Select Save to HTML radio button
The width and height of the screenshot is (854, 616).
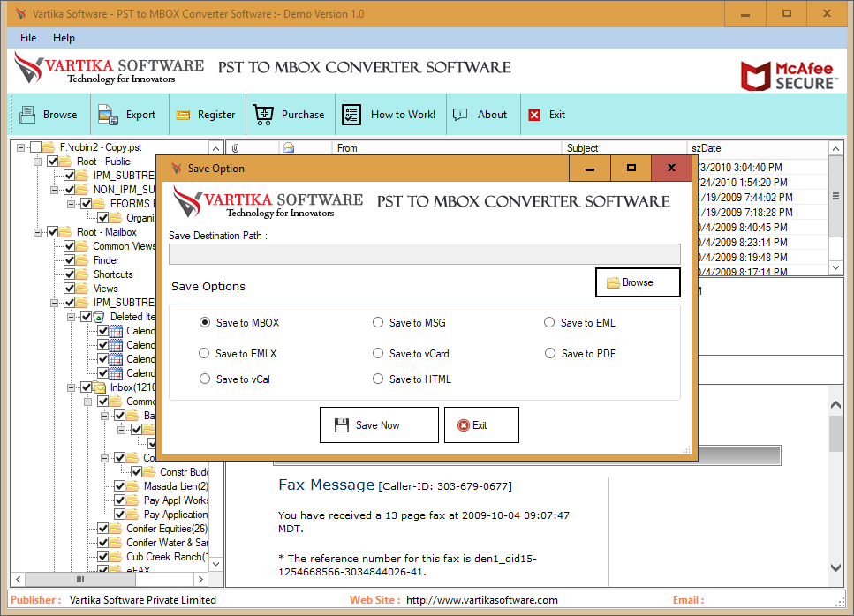[377, 379]
